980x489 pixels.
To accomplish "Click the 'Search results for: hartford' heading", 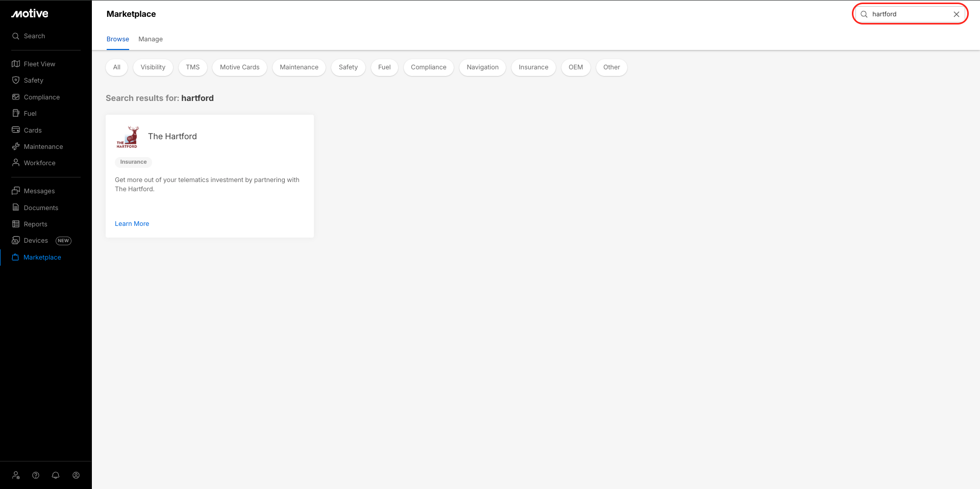I will click(x=160, y=98).
